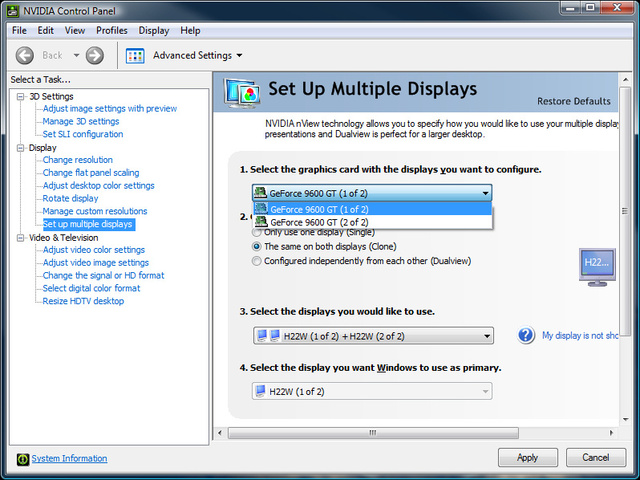Open Change resolution task
Viewport: 640px width, 480px height.
click(78, 160)
